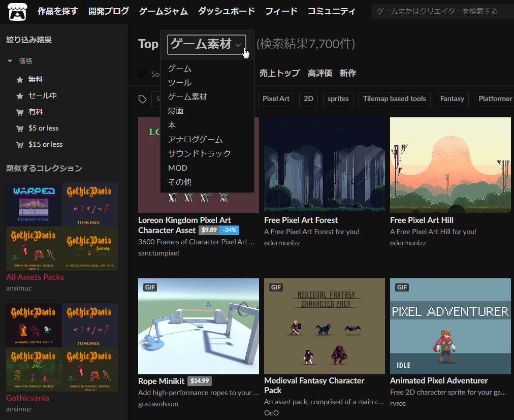Toggle the "2D" tag filter
This screenshot has height=420, width=514.
pyautogui.click(x=308, y=99)
